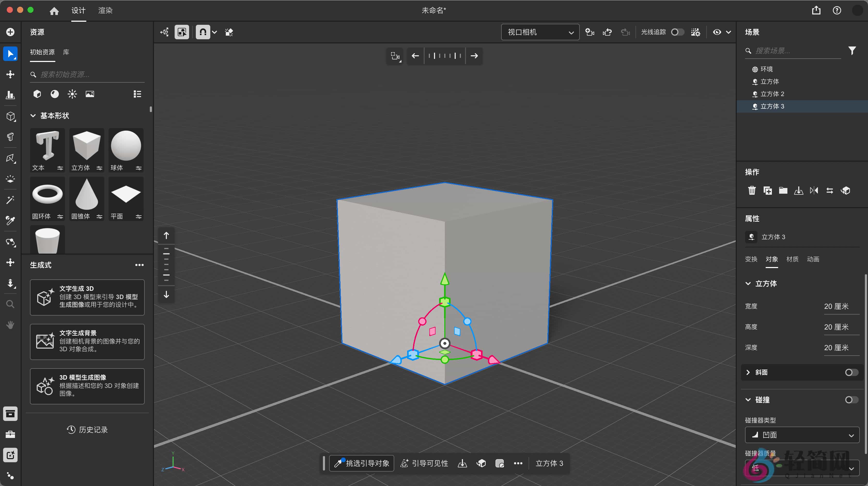Screen dimensions: 868x486
Task: Select the hand pan tool
Action: pyautogui.click(x=10, y=325)
